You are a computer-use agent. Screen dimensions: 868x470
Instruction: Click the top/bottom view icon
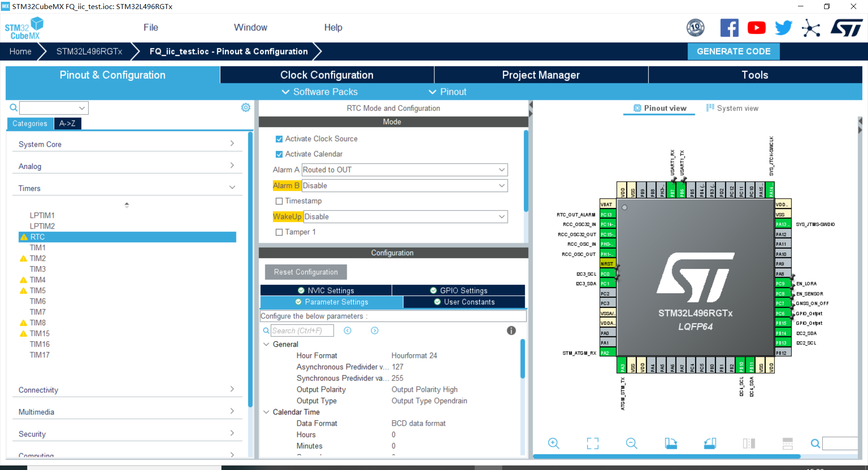pos(788,443)
